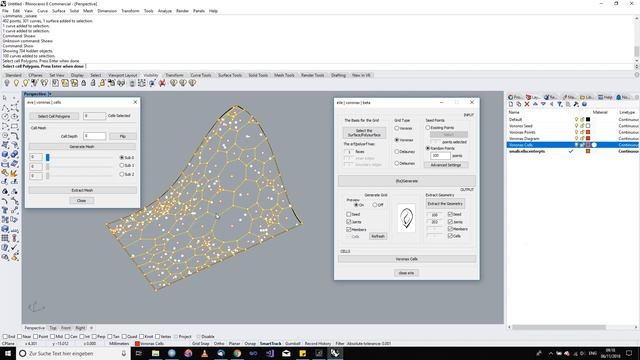Select the Existing Points radio button

click(x=428, y=128)
